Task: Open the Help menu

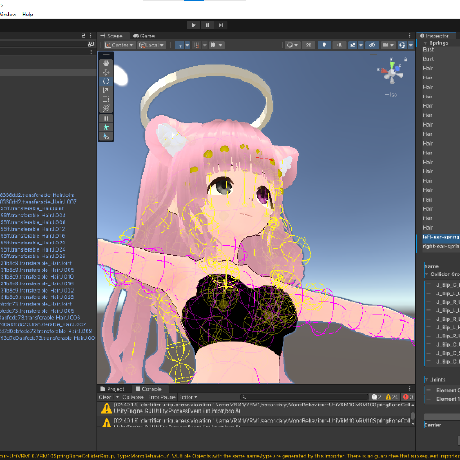Action: (x=28, y=14)
